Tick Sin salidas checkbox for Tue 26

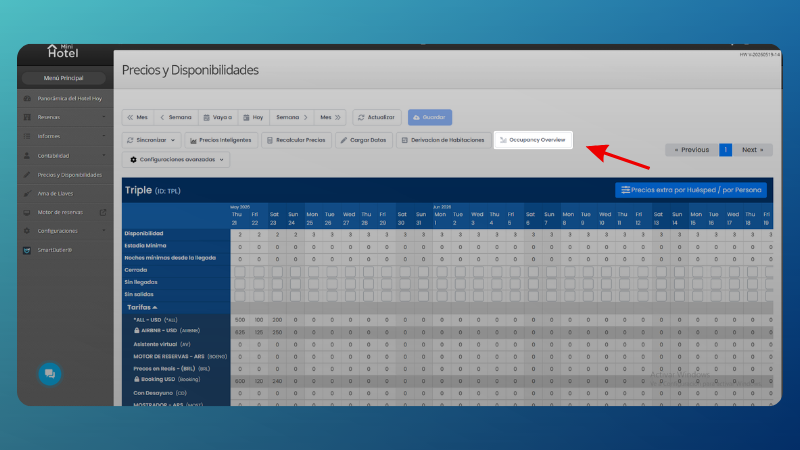[x=332, y=296]
